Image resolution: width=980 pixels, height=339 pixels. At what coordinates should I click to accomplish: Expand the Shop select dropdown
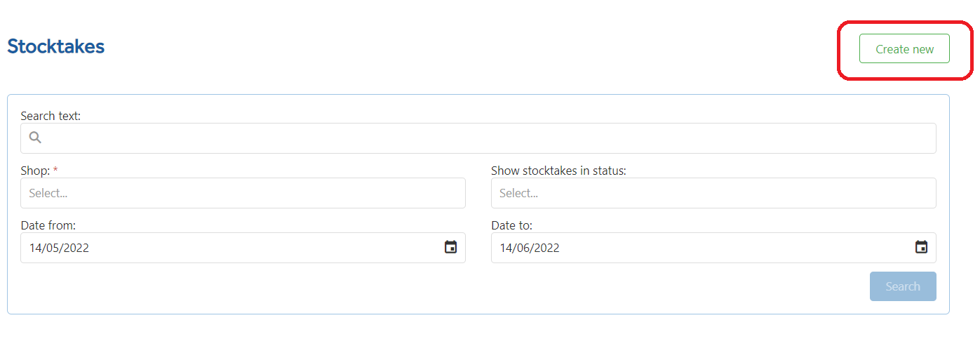pos(243,193)
